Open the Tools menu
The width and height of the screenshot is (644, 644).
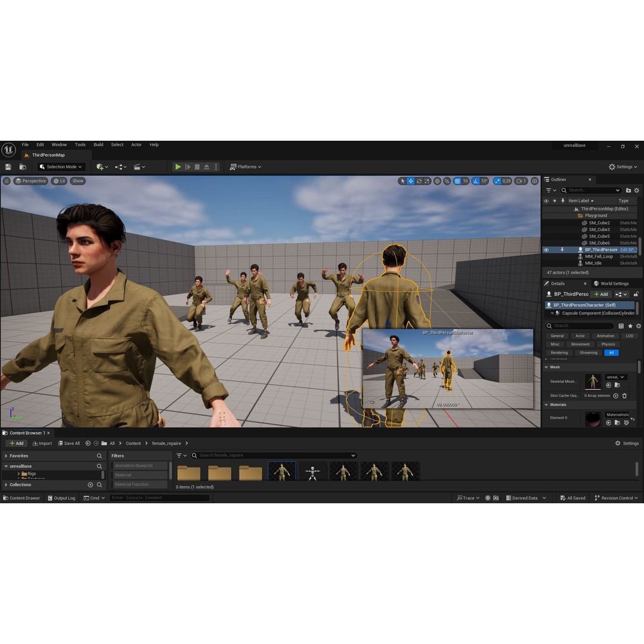[x=80, y=144]
